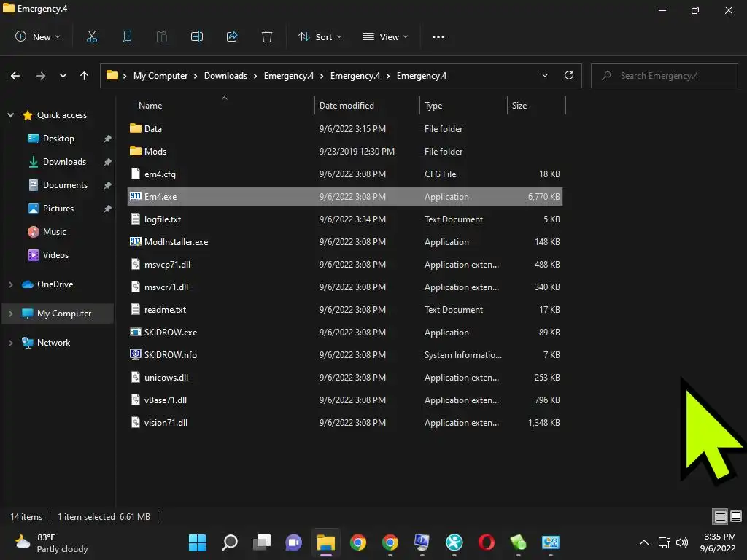
Task: Go up one folder level
Action: [x=85, y=76]
